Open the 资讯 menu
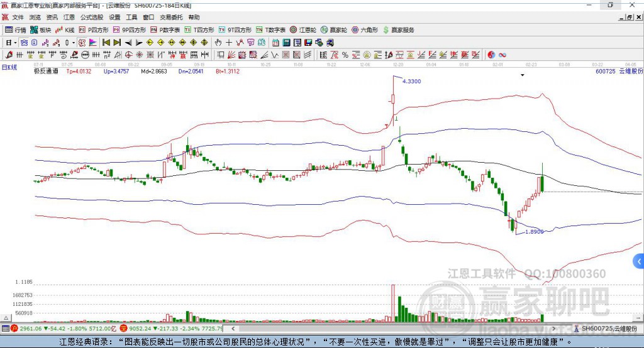644x348 pixels. pyautogui.click(x=52, y=17)
